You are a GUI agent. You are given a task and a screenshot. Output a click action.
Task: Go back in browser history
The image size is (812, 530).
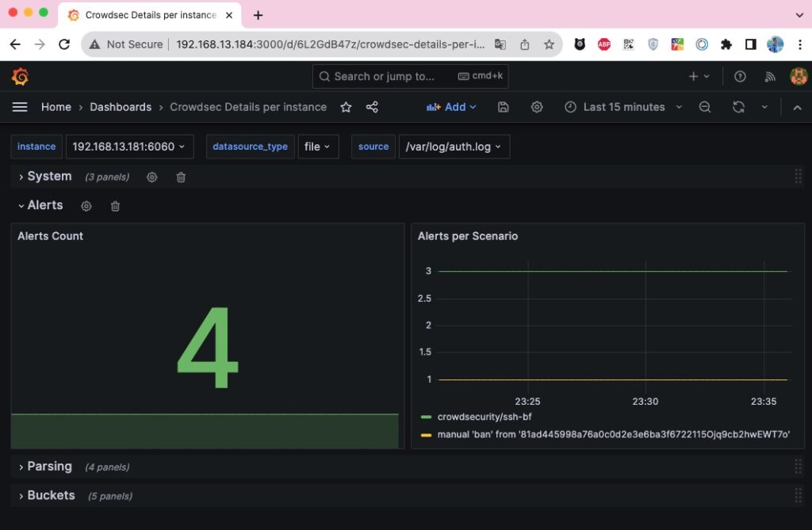coord(15,44)
